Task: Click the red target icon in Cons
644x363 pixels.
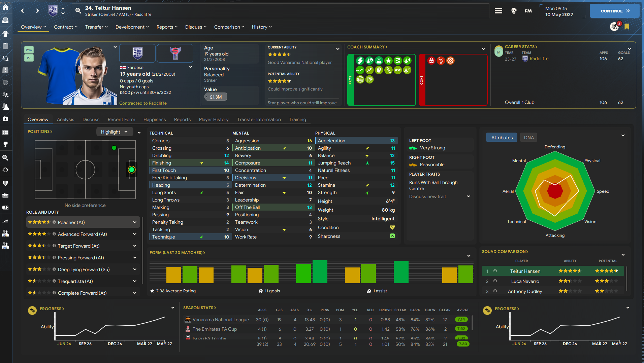Action: (x=450, y=61)
